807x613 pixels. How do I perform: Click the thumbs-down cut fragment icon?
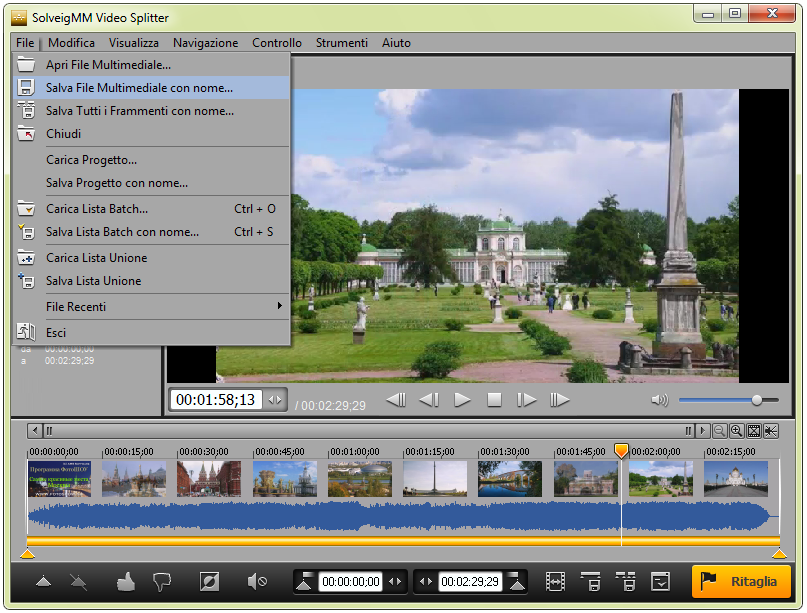click(162, 582)
